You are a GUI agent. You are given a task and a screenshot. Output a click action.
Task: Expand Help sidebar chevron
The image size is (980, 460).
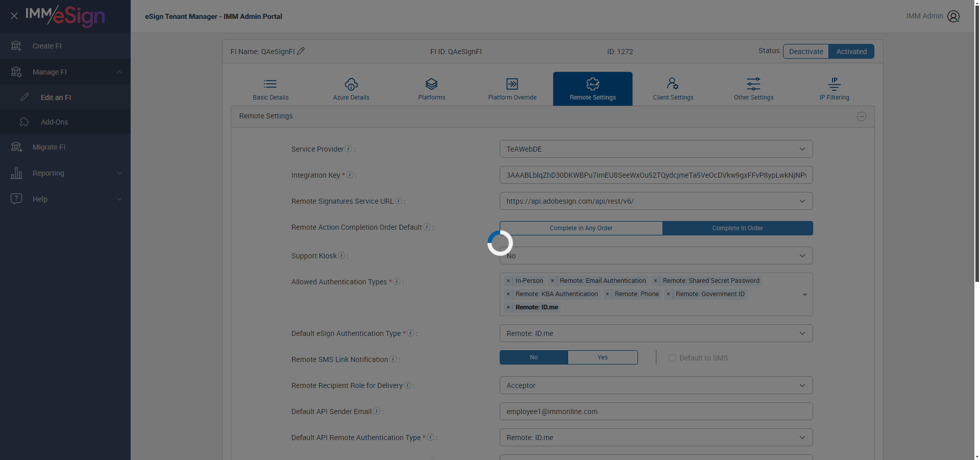119,199
